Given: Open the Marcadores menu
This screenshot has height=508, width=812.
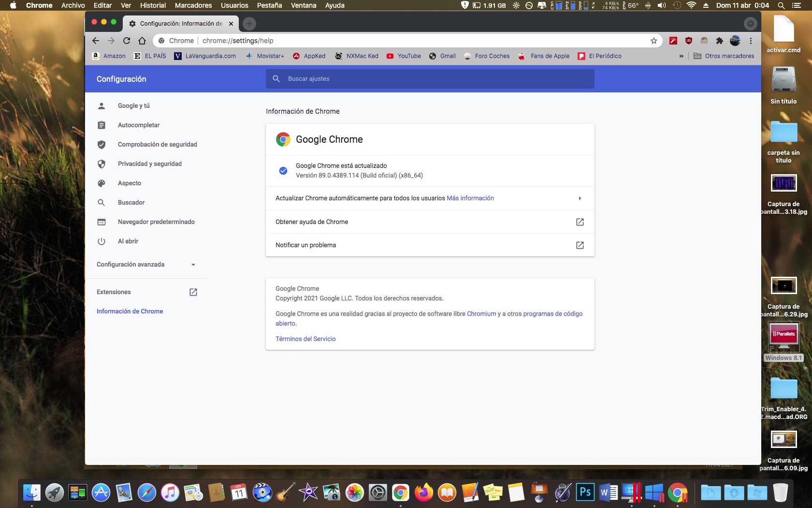Looking at the screenshot, I should click(193, 5).
